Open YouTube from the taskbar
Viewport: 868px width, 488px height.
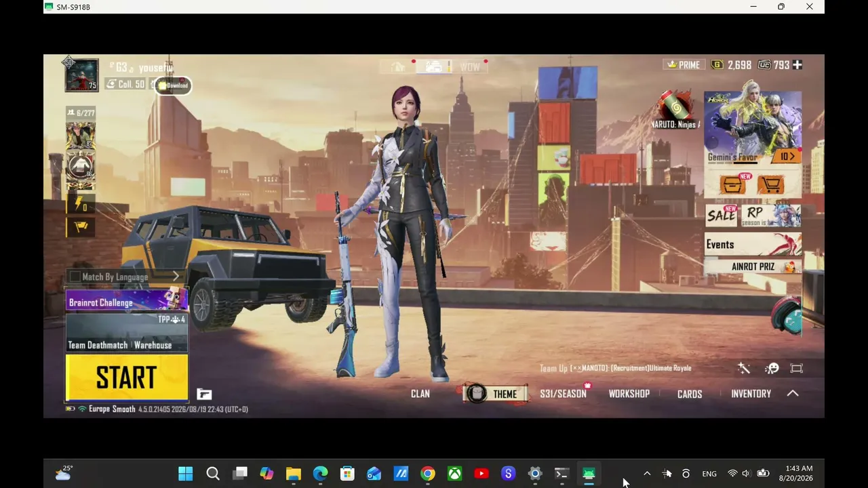tap(481, 474)
